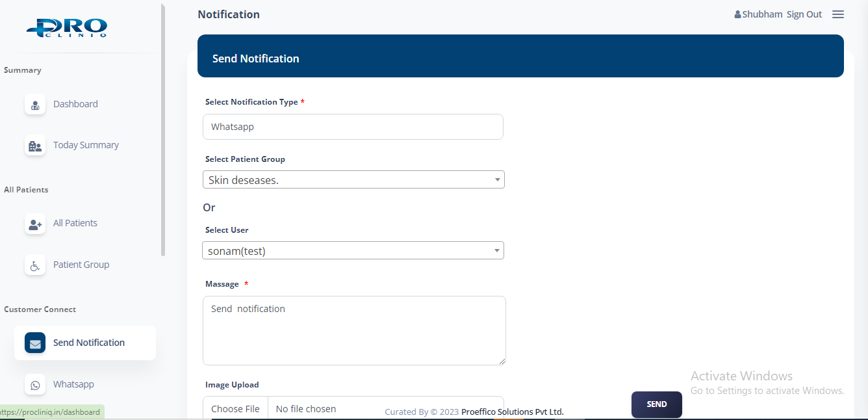Open Proeffico Solutions Pvt Ltd. footer link
The height and width of the screenshot is (420, 868).
(512, 412)
